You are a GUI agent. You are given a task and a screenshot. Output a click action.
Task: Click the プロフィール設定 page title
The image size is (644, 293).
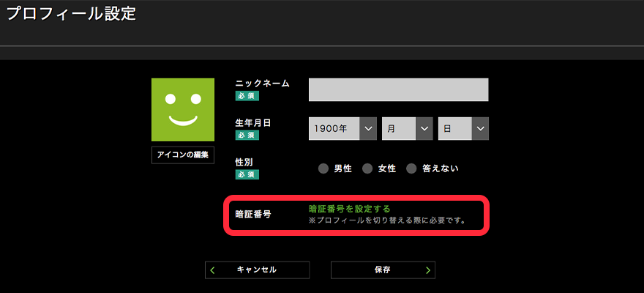pyautogui.click(x=72, y=14)
